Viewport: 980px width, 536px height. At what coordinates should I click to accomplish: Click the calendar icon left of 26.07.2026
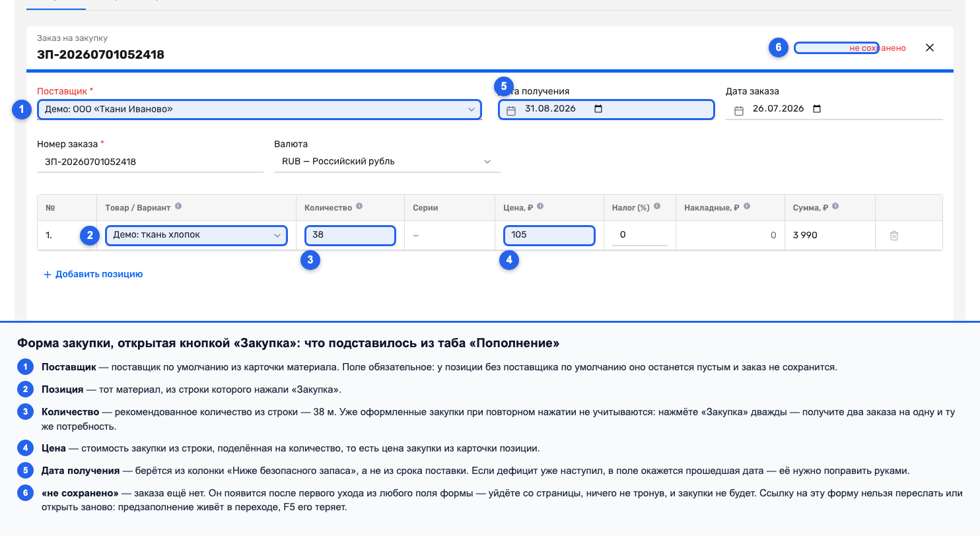739,110
